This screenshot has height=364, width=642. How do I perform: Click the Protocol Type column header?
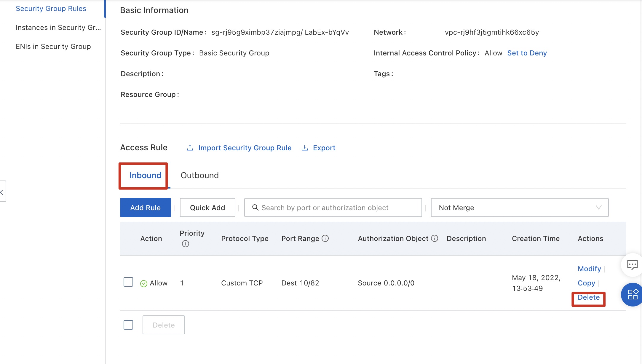pos(245,239)
